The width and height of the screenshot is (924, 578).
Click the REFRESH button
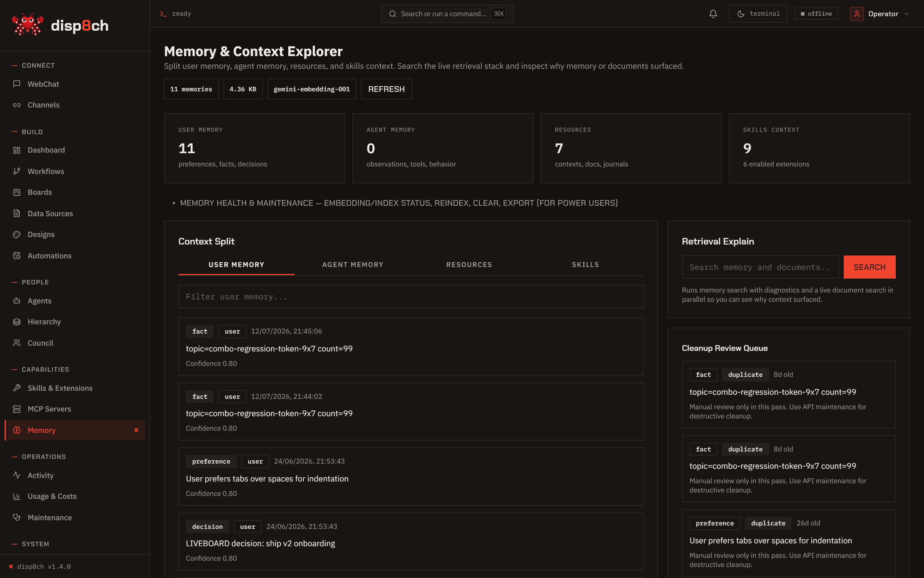coord(386,89)
